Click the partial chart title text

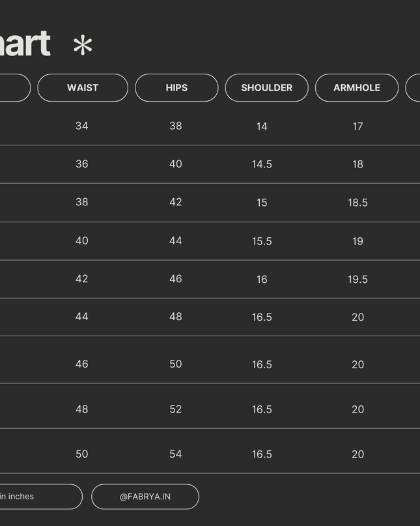(25, 43)
